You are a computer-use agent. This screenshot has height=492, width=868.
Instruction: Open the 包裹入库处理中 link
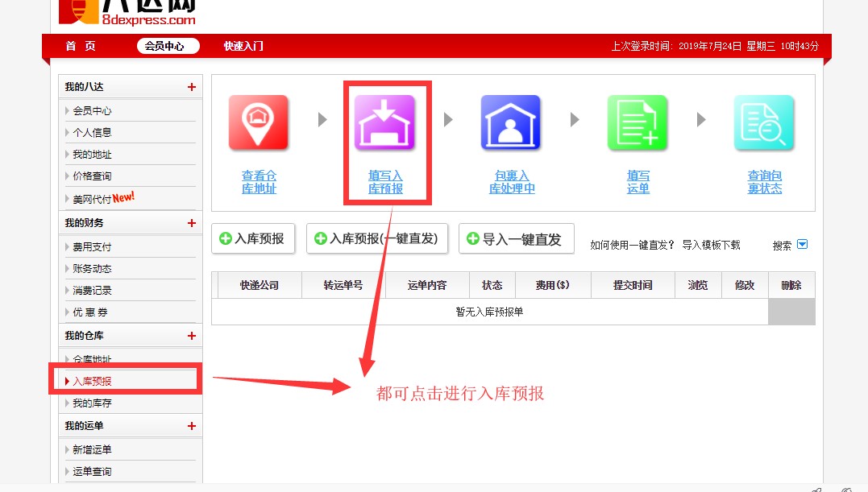pyautogui.click(x=512, y=182)
